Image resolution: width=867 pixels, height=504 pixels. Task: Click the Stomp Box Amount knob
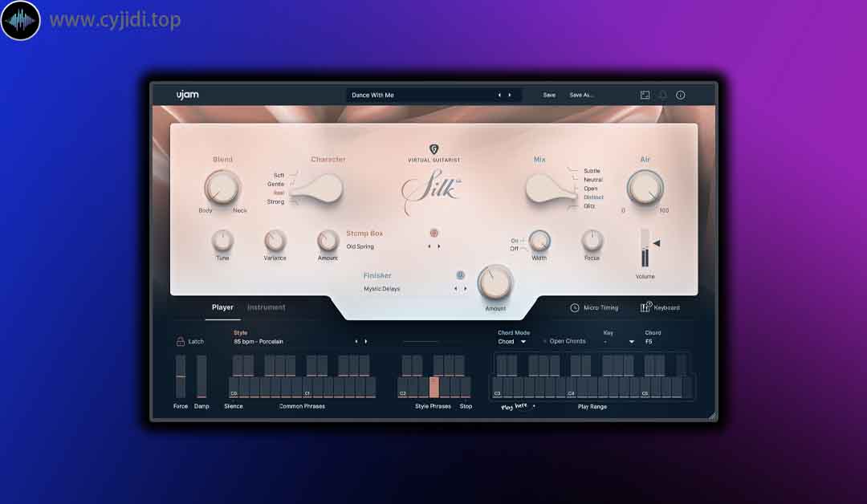point(328,241)
